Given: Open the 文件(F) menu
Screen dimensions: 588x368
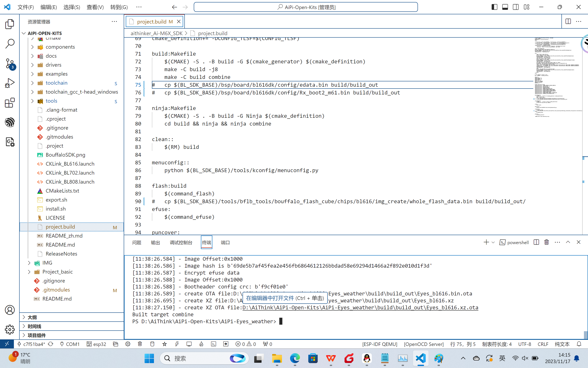Looking at the screenshot, I should coord(26,7).
